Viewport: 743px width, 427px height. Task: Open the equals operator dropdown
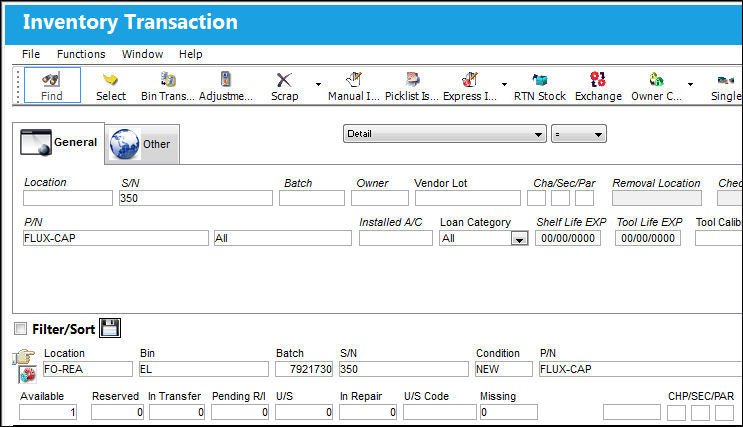(x=579, y=134)
